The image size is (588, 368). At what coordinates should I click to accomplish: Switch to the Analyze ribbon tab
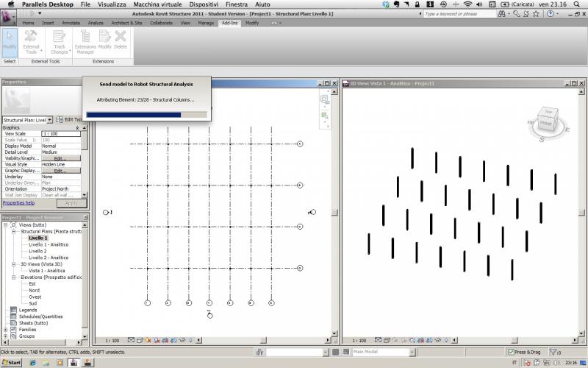[96, 23]
